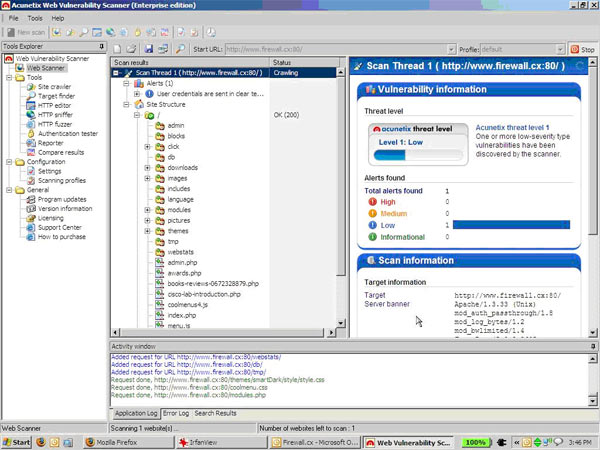The image size is (600, 450).
Task: Pin the Activity window panel
Action: (x=593, y=346)
